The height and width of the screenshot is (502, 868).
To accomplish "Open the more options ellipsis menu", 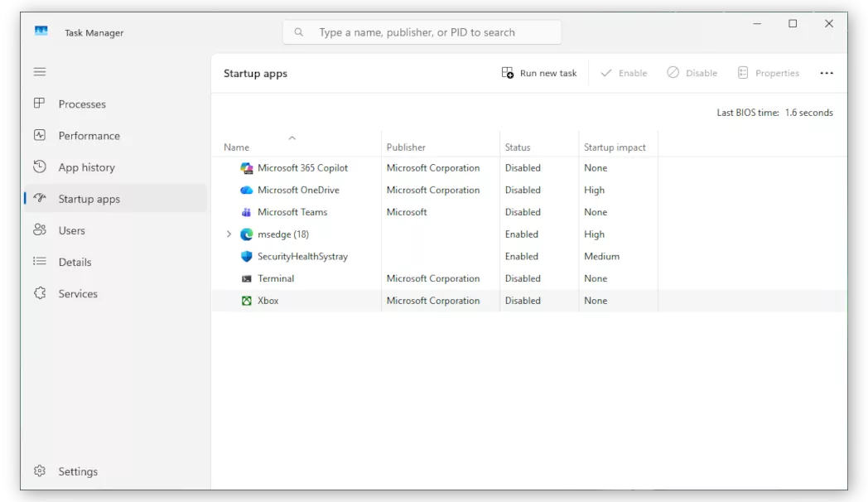I will [827, 73].
